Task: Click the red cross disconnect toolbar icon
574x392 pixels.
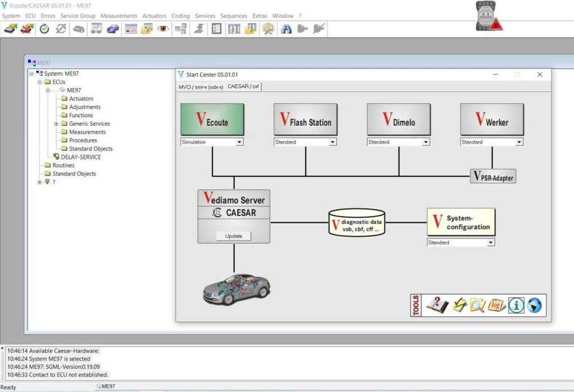Action: [27, 29]
